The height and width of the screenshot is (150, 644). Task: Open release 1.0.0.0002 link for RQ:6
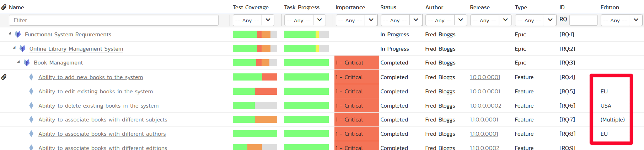(x=485, y=106)
